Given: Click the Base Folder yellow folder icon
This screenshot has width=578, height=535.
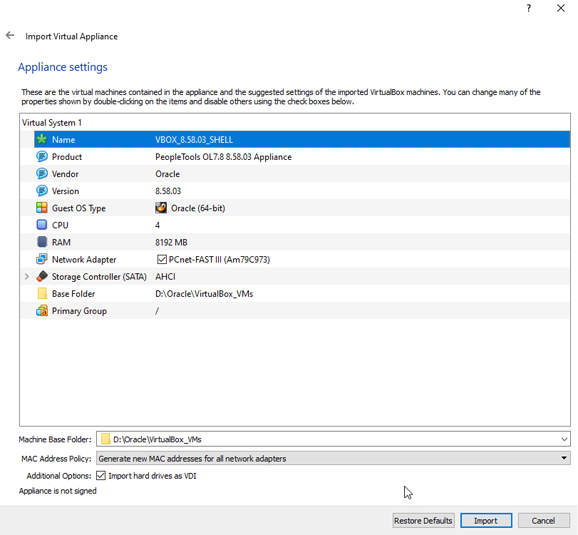Looking at the screenshot, I should coord(42,293).
